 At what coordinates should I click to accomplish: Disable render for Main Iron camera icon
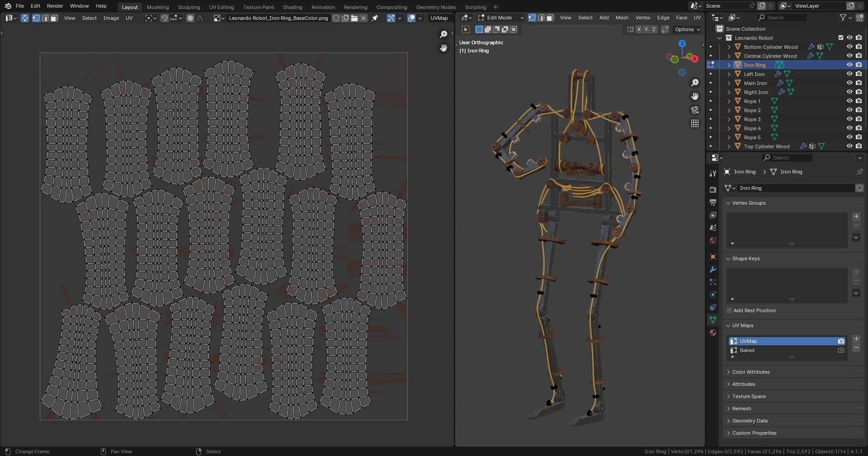tap(859, 83)
